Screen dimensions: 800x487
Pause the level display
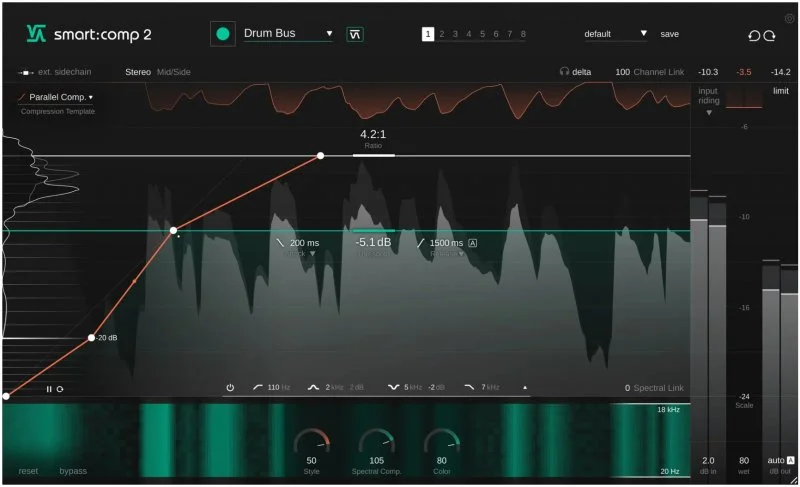(49, 389)
